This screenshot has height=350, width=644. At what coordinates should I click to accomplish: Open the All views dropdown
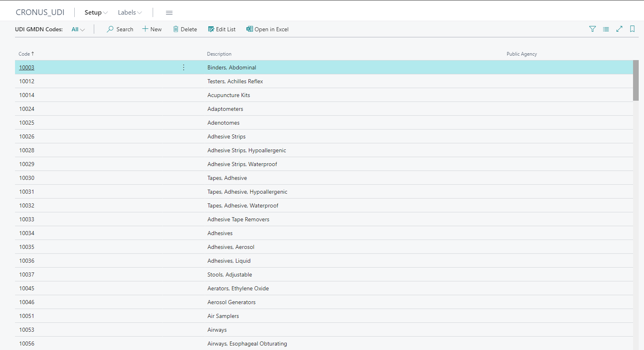coord(78,29)
